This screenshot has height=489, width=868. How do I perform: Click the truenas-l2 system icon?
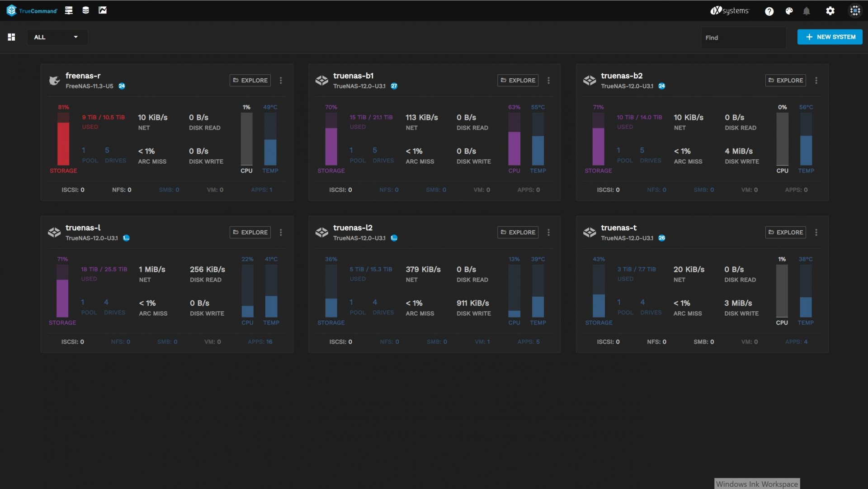[x=322, y=233]
